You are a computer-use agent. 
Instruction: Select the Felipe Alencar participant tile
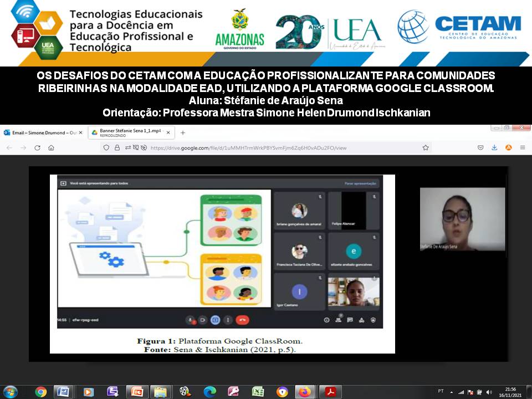[x=354, y=211]
